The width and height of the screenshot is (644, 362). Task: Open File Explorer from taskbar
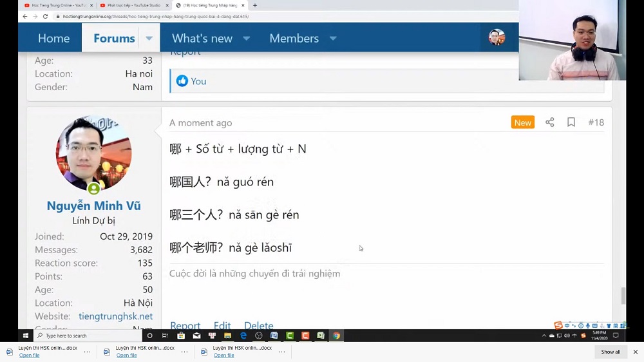(x=227, y=336)
